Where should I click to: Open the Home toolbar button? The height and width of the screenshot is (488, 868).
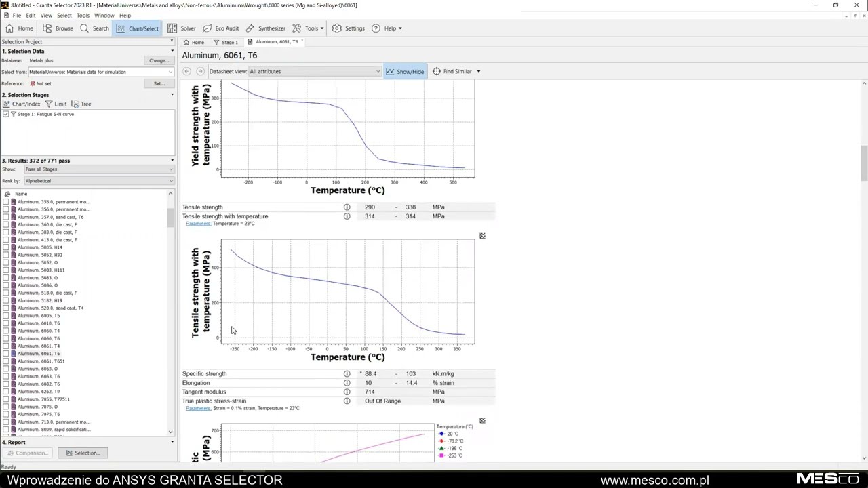tap(19, 28)
